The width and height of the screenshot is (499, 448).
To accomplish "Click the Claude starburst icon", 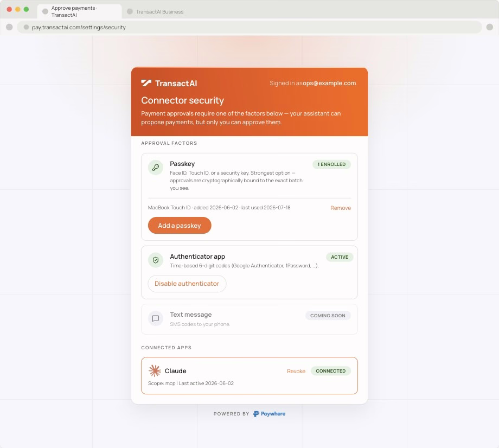I will [155, 370].
